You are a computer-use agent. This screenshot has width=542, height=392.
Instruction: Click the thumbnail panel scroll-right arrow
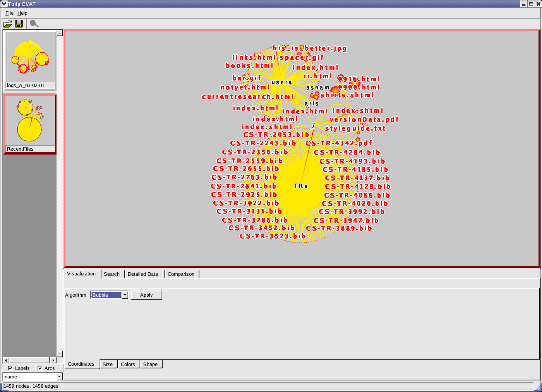click(x=53, y=360)
